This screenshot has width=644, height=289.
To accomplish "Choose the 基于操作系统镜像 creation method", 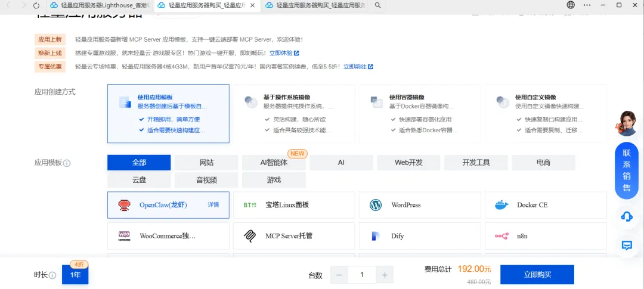I will 294,114.
